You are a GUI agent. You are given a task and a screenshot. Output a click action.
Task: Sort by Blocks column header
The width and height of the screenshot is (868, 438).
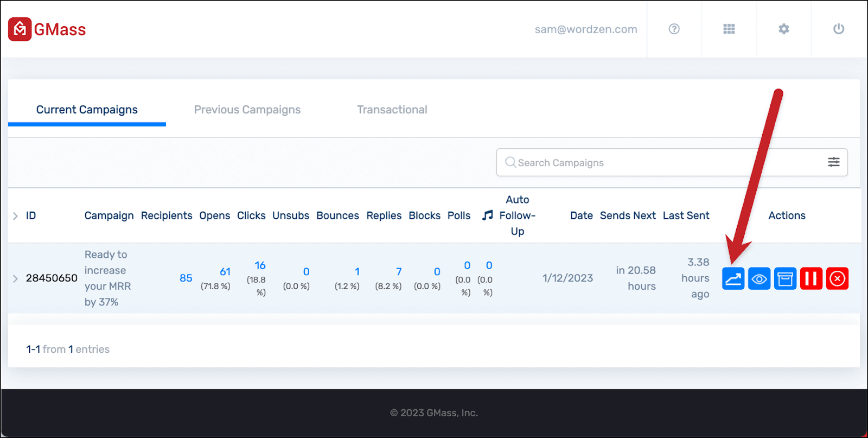point(424,215)
